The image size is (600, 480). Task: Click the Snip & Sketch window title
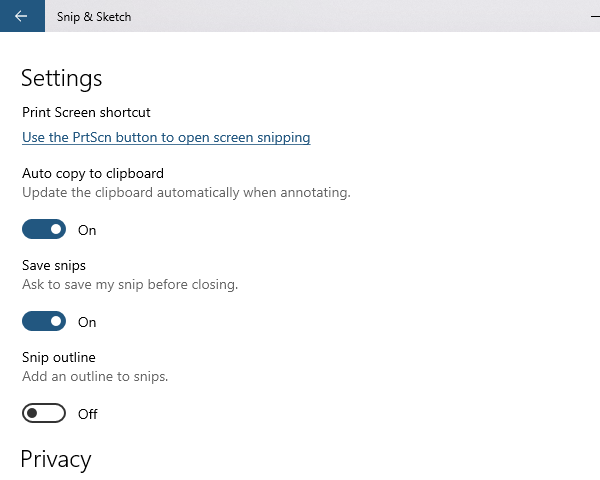[94, 17]
